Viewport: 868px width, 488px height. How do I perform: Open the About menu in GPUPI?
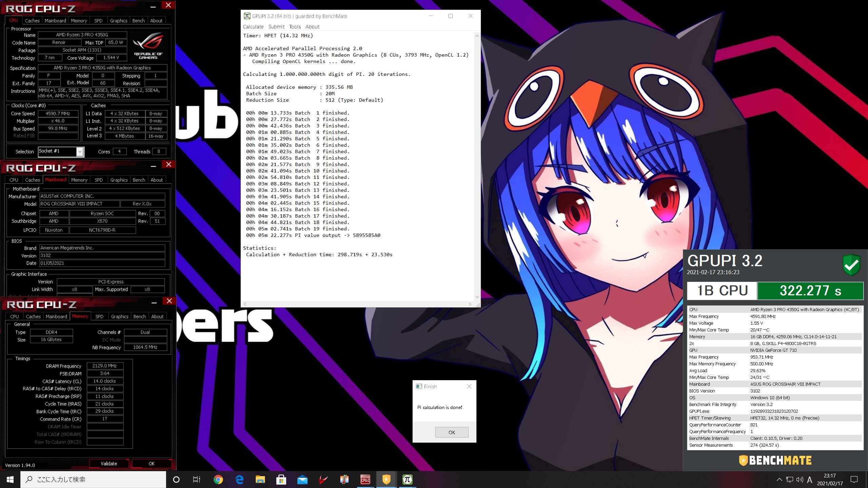(x=312, y=27)
